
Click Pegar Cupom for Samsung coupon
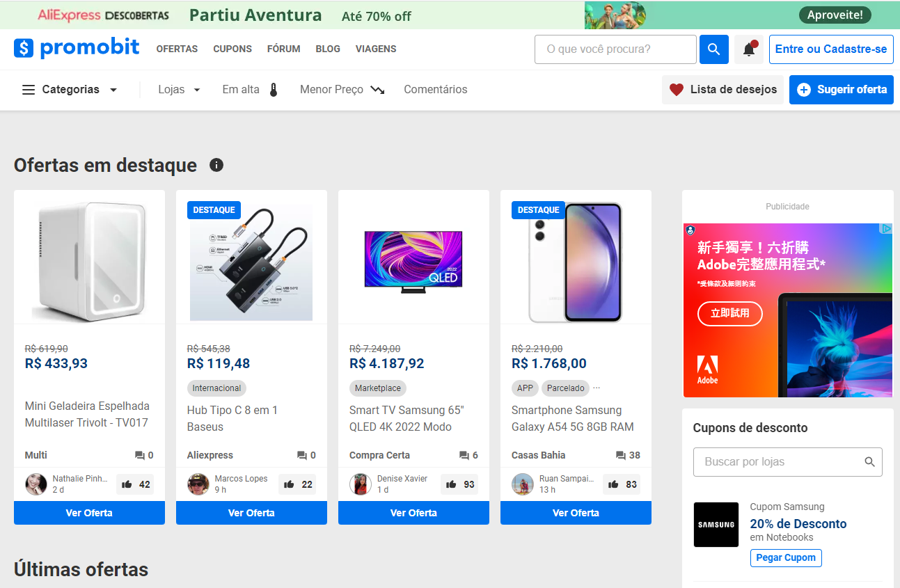point(786,557)
